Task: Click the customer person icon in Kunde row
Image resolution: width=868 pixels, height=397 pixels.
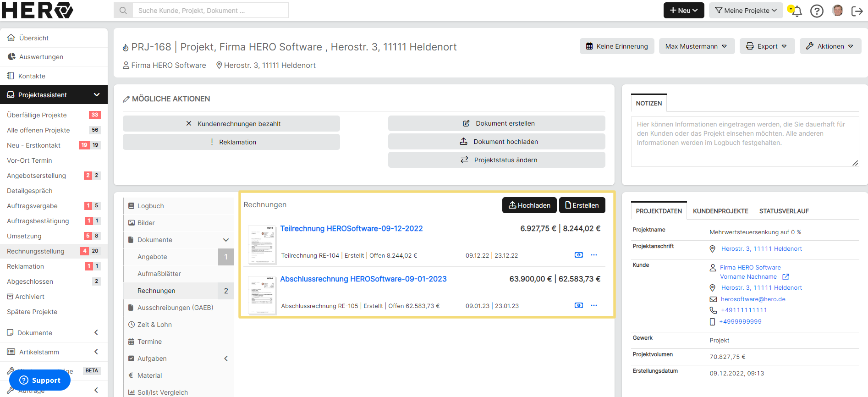Action: tap(713, 268)
